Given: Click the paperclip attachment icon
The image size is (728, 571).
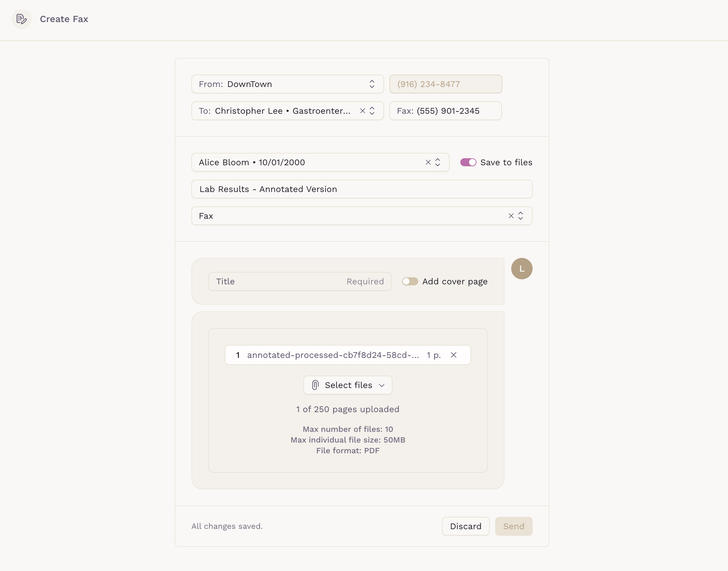Looking at the screenshot, I should pyautogui.click(x=315, y=385).
